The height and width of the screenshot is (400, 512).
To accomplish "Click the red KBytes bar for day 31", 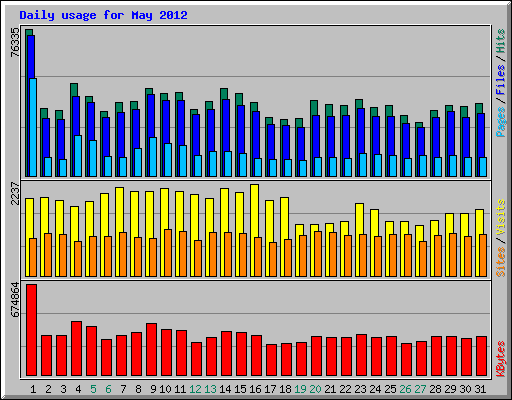I will pos(482,356).
